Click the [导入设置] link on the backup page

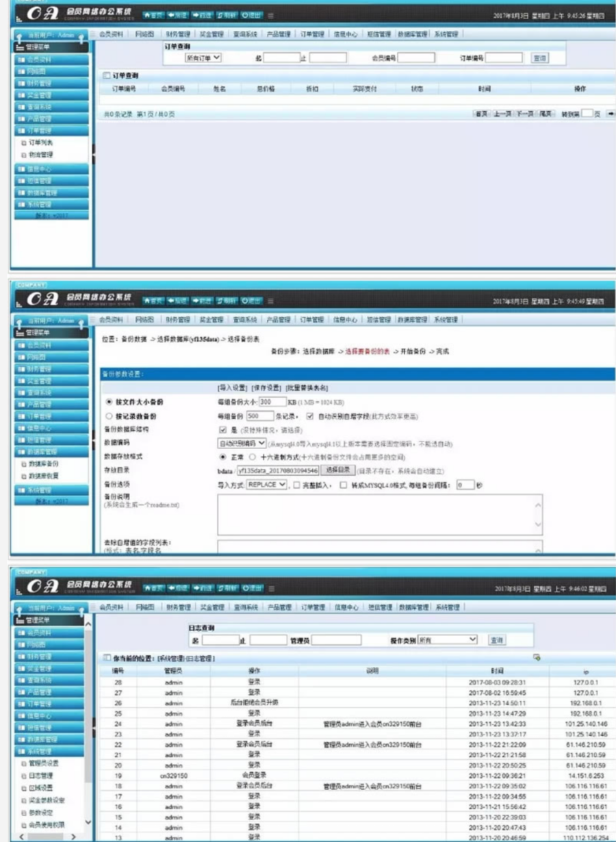pos(233,387)
